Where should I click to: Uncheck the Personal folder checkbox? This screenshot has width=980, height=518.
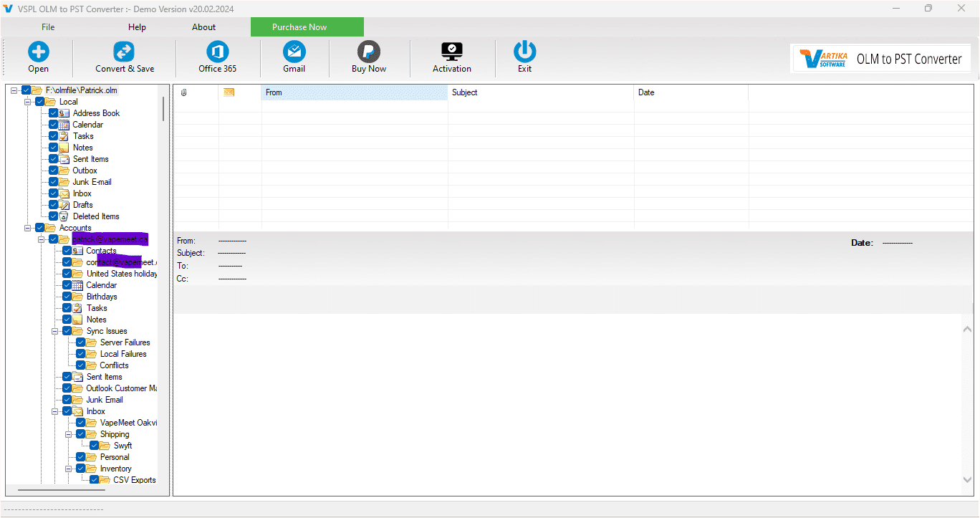[x=81, y=457]
